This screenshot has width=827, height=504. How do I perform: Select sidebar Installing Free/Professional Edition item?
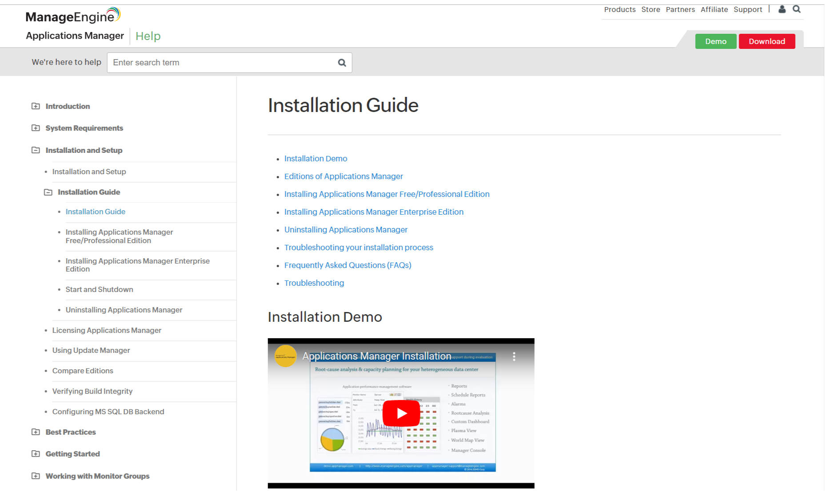coord(119,236)
